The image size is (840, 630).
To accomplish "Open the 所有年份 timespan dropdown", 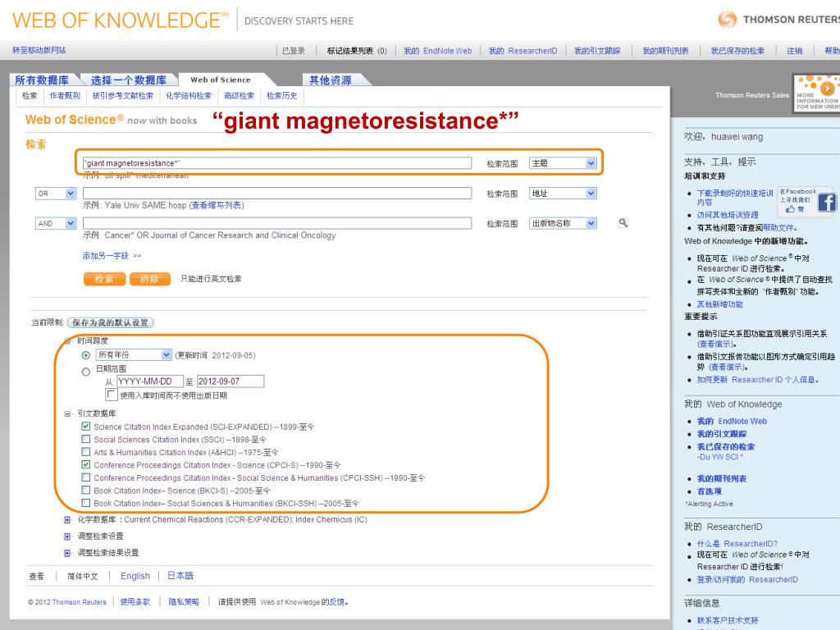I will (x=134, y=354).
